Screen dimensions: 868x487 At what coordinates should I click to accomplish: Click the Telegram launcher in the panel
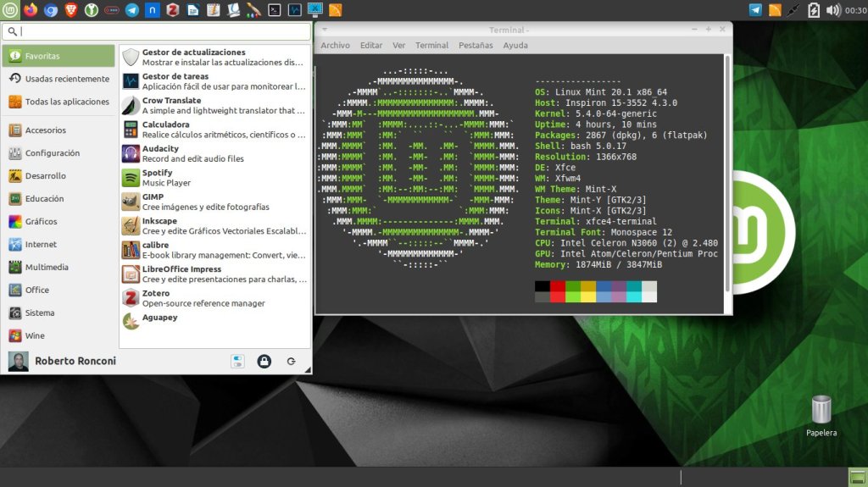(x=132, y=10)
